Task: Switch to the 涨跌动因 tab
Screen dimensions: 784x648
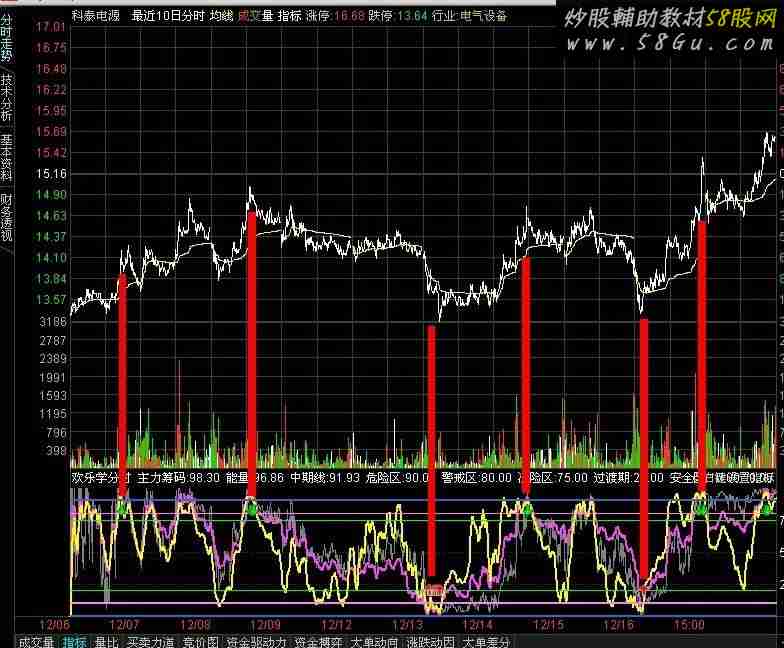Action: [430, 641]
